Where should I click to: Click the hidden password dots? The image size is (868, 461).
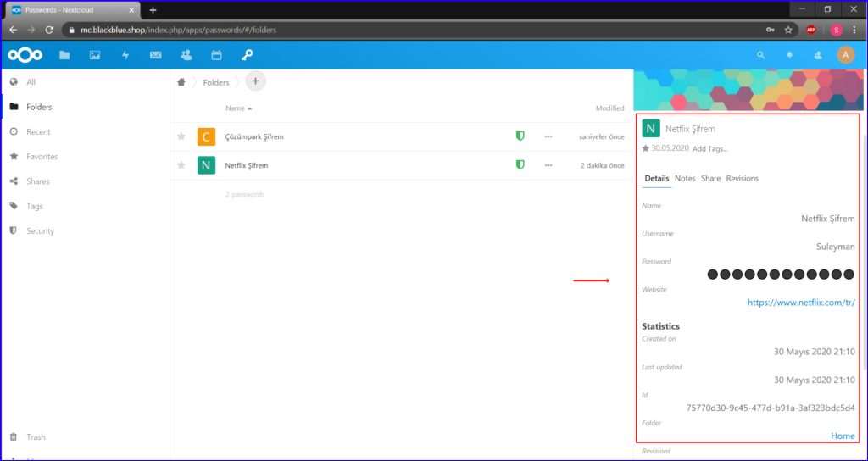click(781, 274)
